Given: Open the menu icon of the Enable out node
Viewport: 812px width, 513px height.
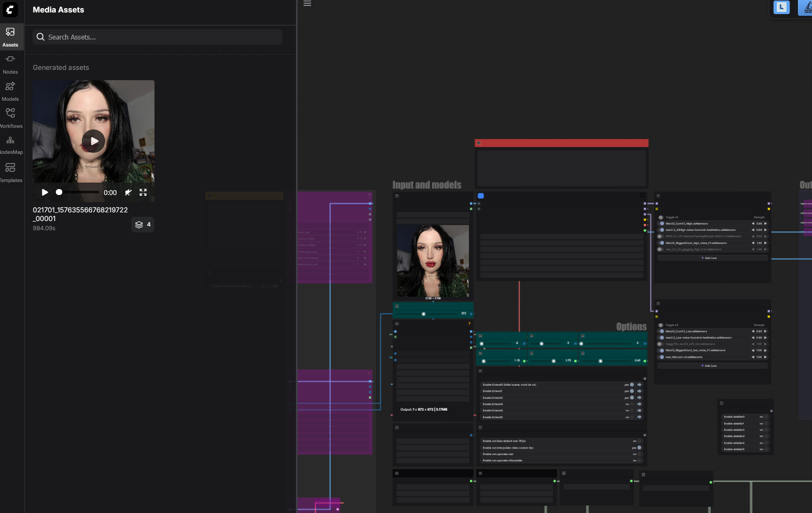Looking at the screenshot, I should click(480, 427).
